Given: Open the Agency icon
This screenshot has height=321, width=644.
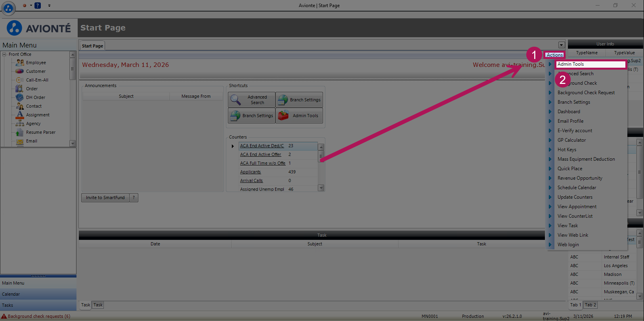Looking at the screenshot, I should click(20, 123).
